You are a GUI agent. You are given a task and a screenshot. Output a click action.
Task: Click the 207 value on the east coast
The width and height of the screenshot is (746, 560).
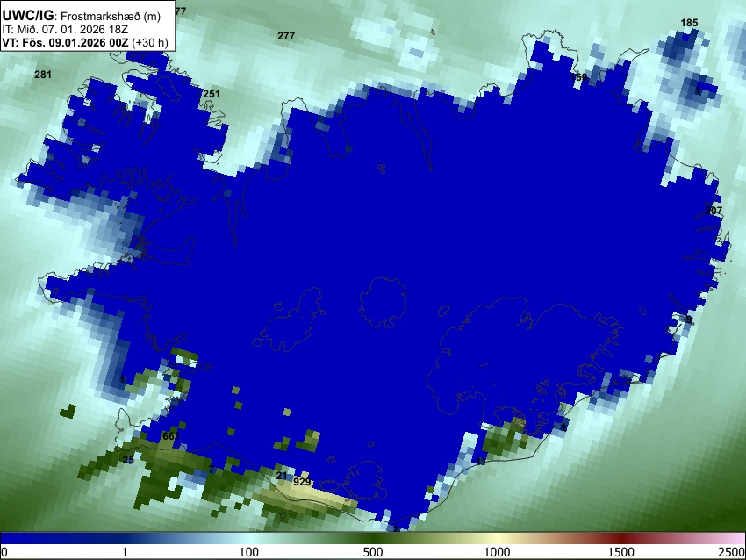click(714, 211)
